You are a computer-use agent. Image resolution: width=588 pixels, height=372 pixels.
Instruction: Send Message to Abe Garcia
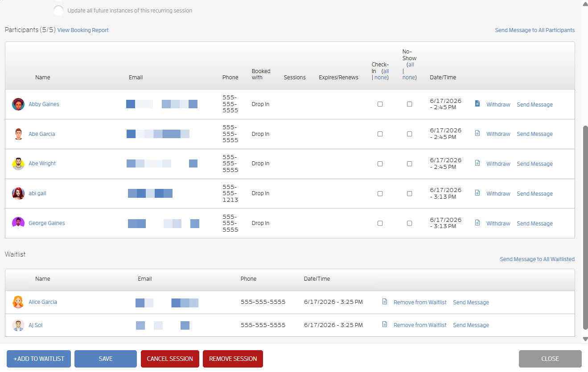(535, 134)
